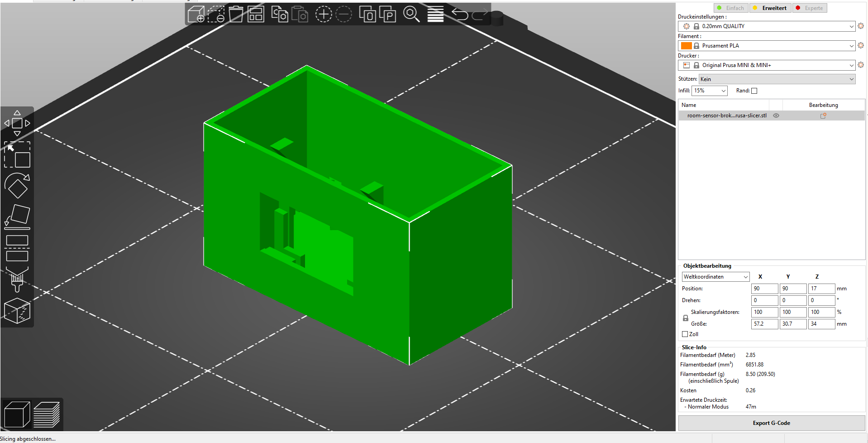Select Experte mode
This screenshot has width=868, height=443.
tap(810, 8)
